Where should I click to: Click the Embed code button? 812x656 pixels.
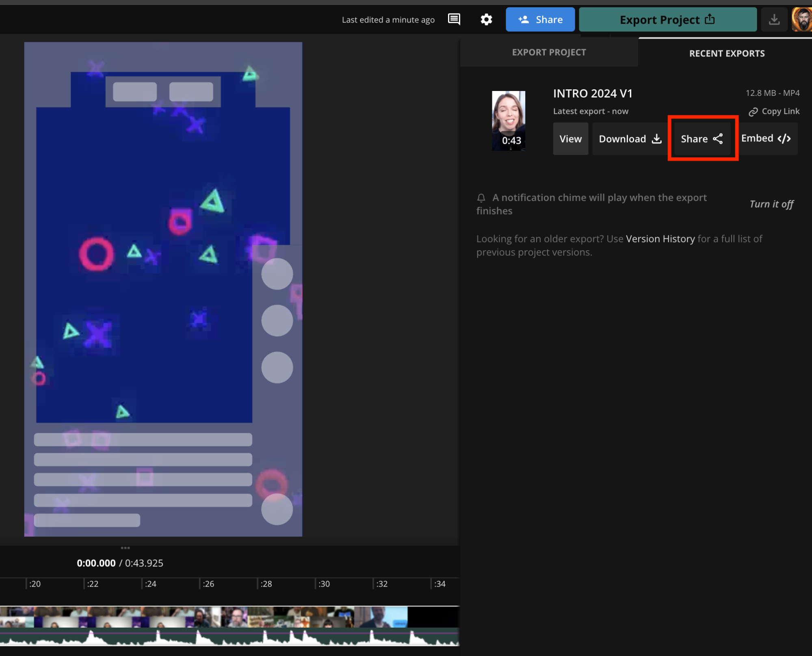(x=766, y=139)
